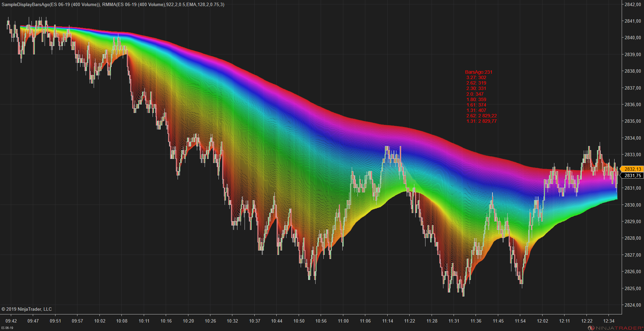
Task: Click the 10:26 time axis label
Action: click(x=210, y=321)
